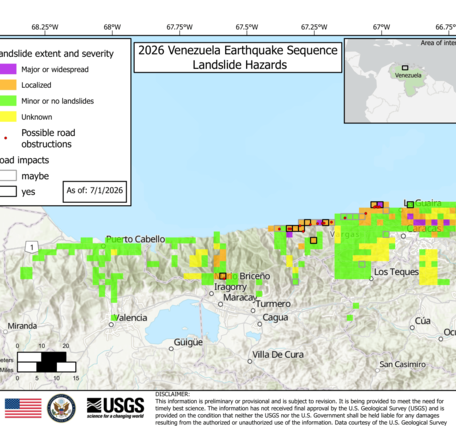Click the 'As of: 7/1/2026' date box

[x=95, y=191]
